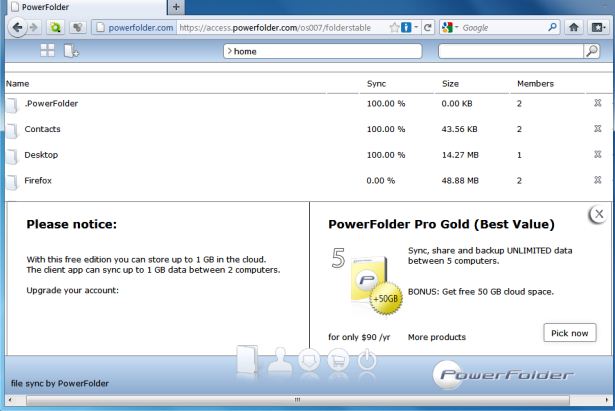Screen dimensions: 615x411
Task: Close the promo panel with round X
Action: [x=599, y=214]
